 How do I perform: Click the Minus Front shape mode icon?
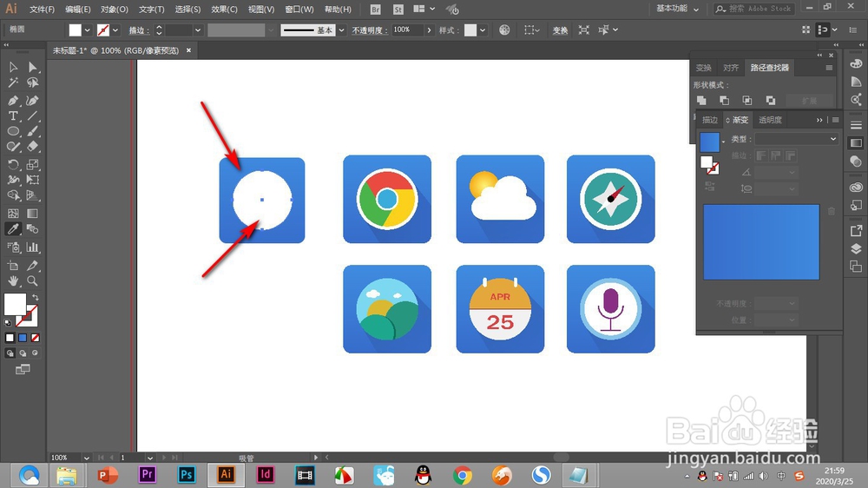click(724, 100)
